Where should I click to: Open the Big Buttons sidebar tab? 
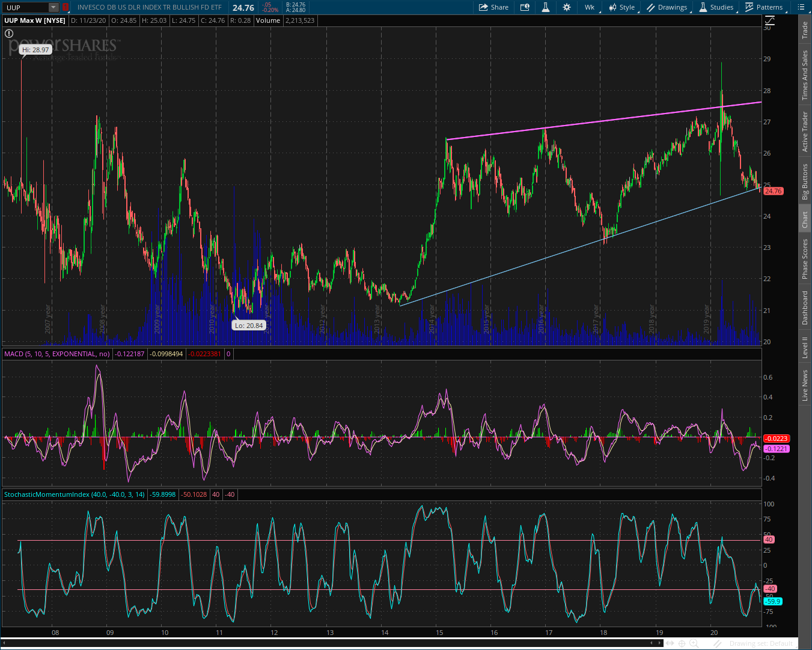(805, 182)
